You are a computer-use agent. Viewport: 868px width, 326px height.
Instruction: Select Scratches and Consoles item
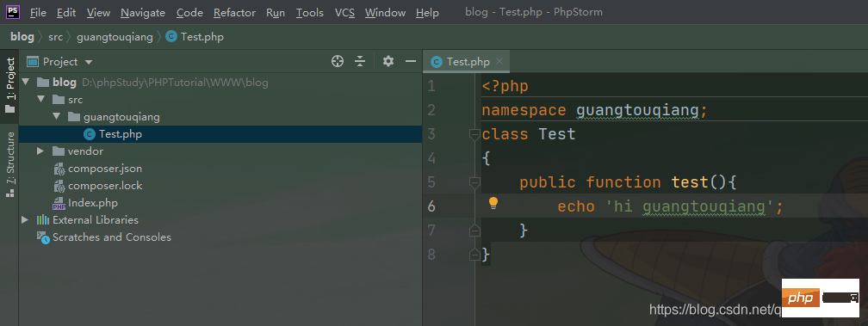112,237
